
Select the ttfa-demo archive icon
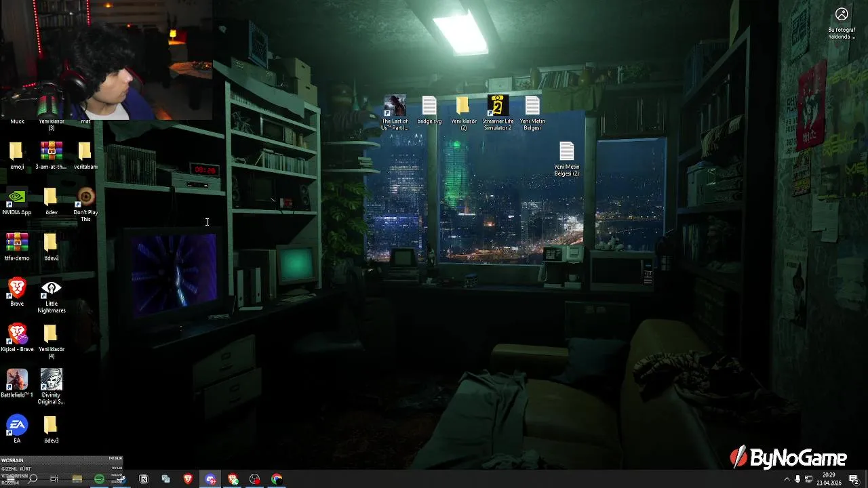[x=17, y=247]
